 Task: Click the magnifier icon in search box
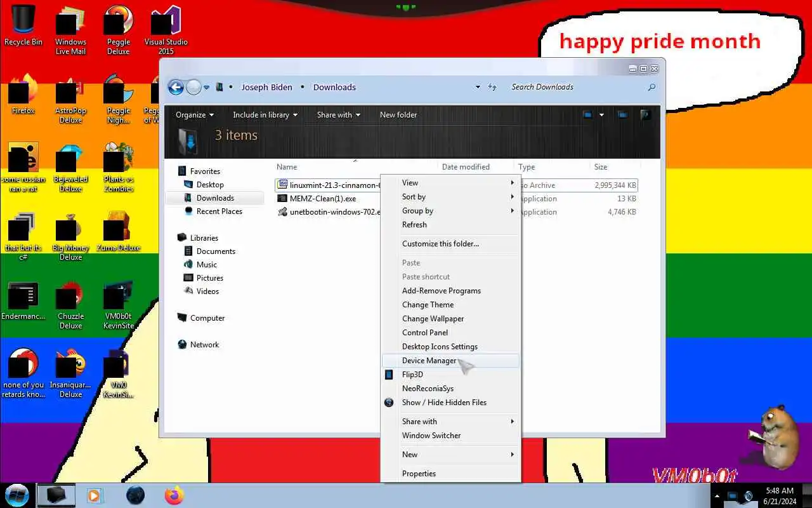(x=651, y=87)
